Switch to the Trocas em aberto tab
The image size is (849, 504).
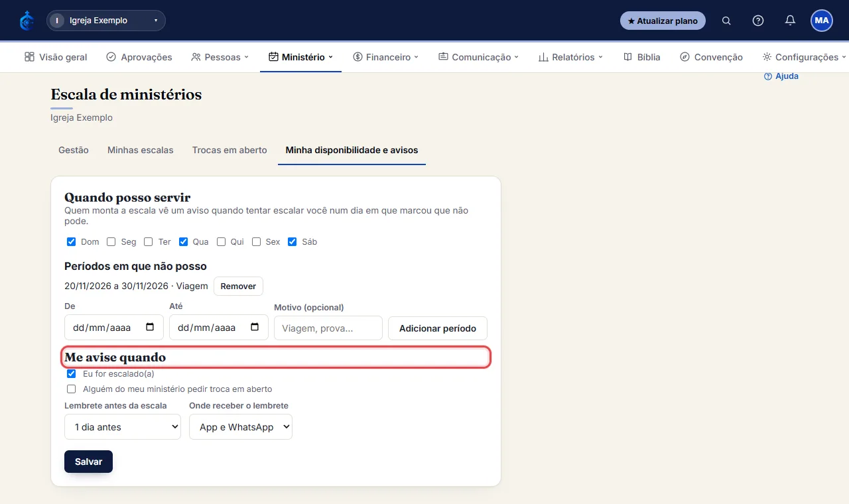(x=229, y=151)
